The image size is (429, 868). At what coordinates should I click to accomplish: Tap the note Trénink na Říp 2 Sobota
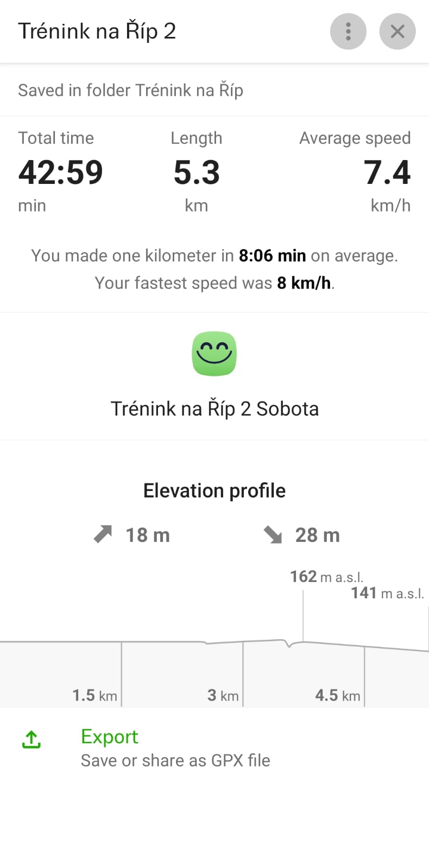(x=214, y=409)
